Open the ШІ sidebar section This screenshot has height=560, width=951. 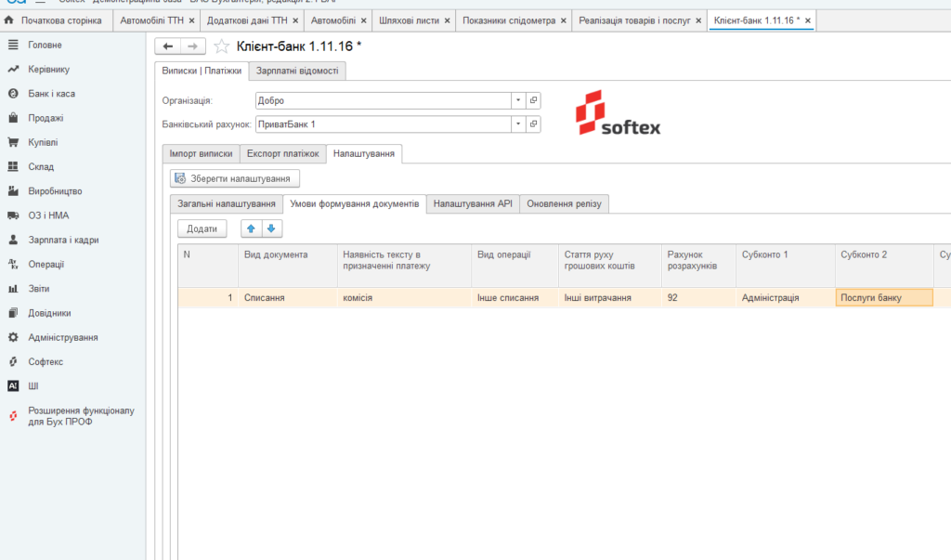33,386
